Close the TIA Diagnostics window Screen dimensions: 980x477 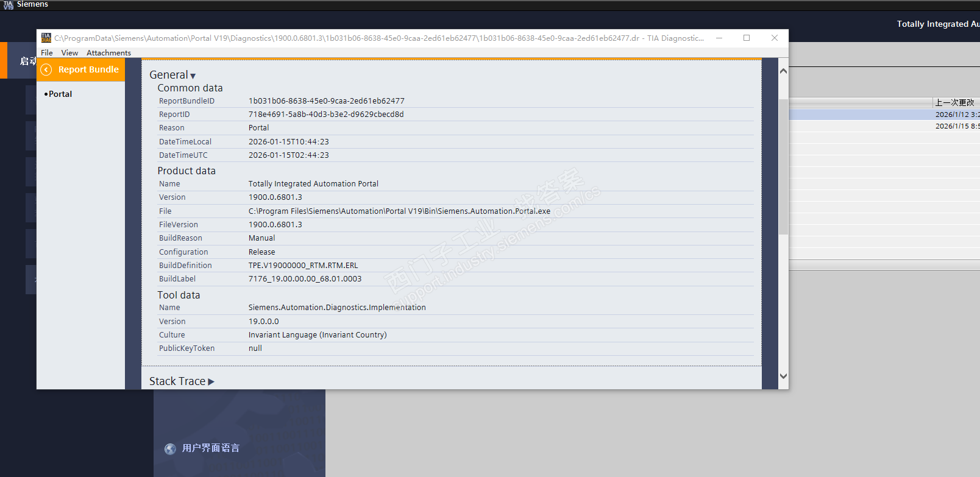775,38
